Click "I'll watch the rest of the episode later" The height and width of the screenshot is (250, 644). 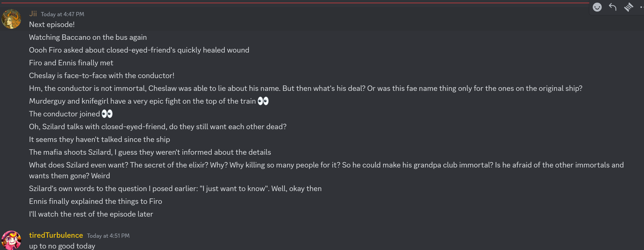click(x=91, y=214)
